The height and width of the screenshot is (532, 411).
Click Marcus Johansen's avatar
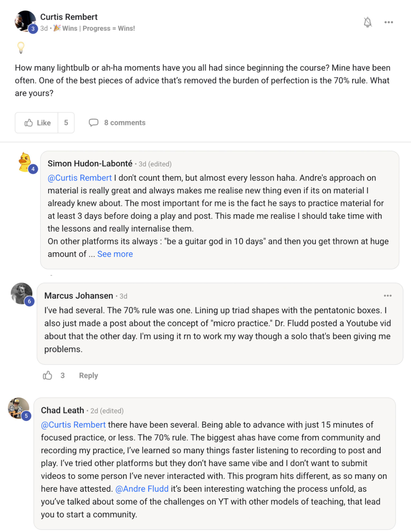click(x=22, y=294)
